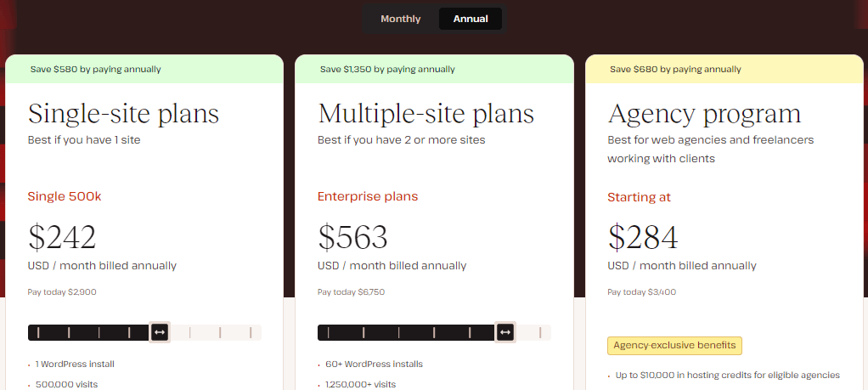Click the Single-site plans slider handle
The width and height of the screenshot is (868, 390).
tap(160, 332)
